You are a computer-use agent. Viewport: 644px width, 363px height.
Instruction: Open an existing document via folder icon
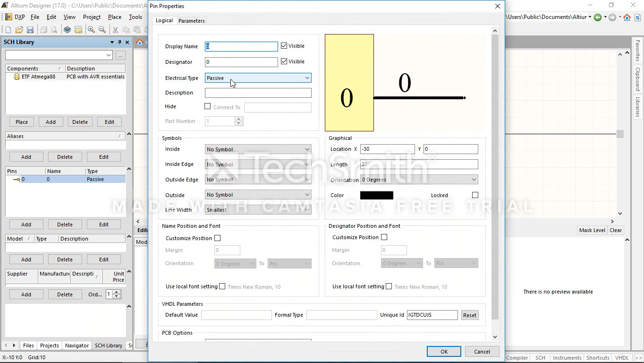[x=19, y=30]
